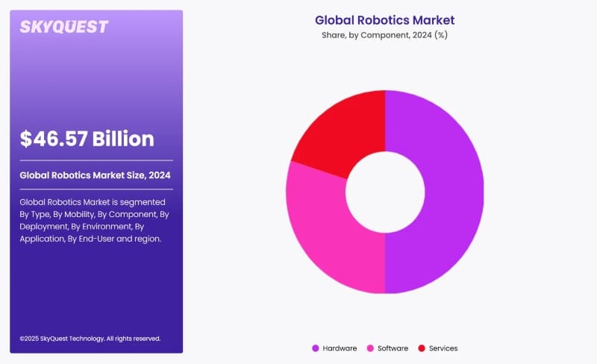Viewport: 597px width, 364px height.
Task: Click the "Application, By End-User and region" line
Action: [x=90, y=239]
